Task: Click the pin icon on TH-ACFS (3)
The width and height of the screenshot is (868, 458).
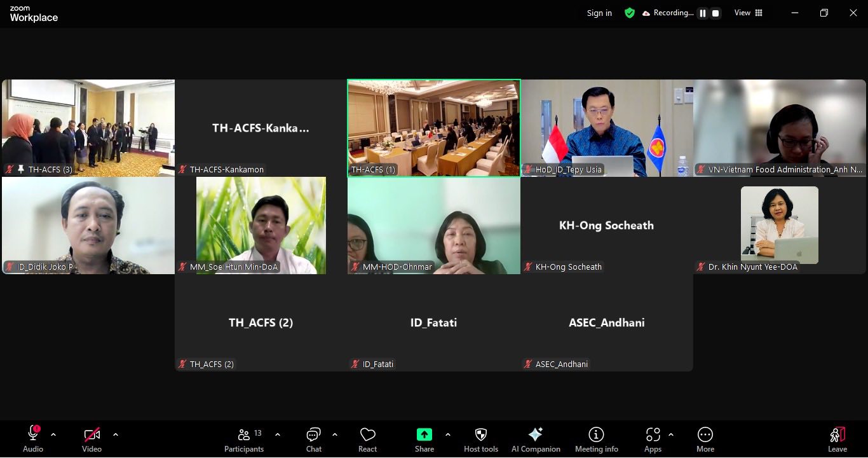Action: tap(21, 169)
